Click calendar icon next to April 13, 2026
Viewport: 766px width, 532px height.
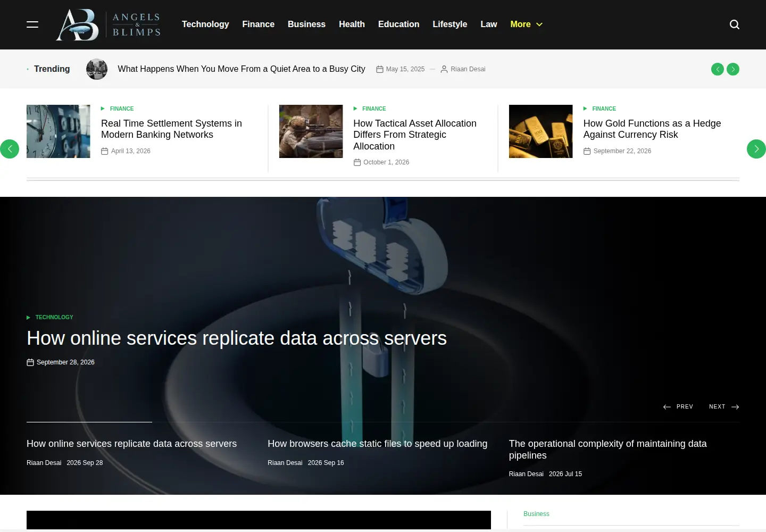point(105,151)
